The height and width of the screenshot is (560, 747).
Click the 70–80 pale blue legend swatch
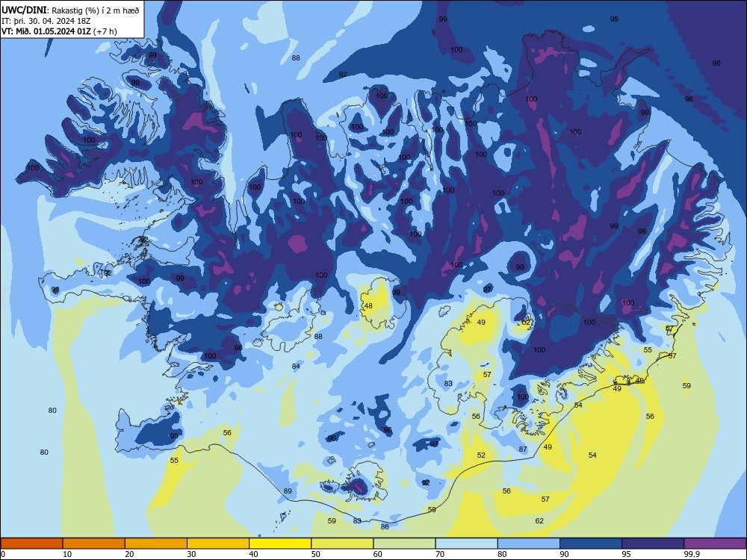click(466, 544)
